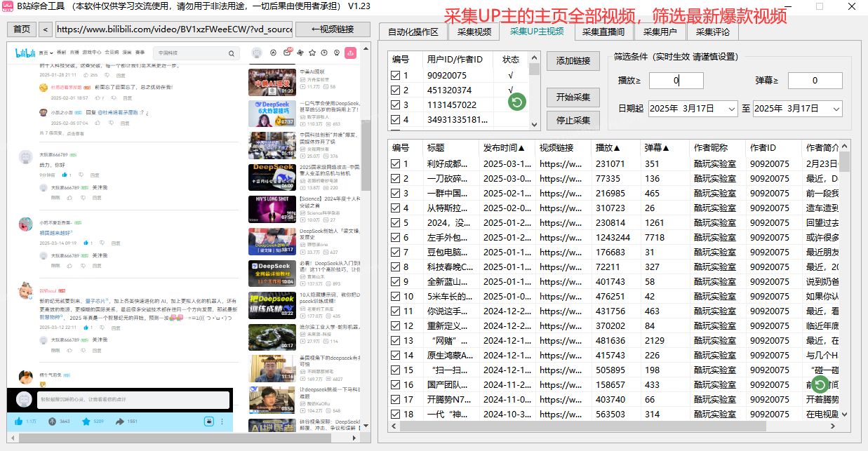868x451 pixels.
Task: Open the end date picker dropdown
Action: click(x=837, y=109)
